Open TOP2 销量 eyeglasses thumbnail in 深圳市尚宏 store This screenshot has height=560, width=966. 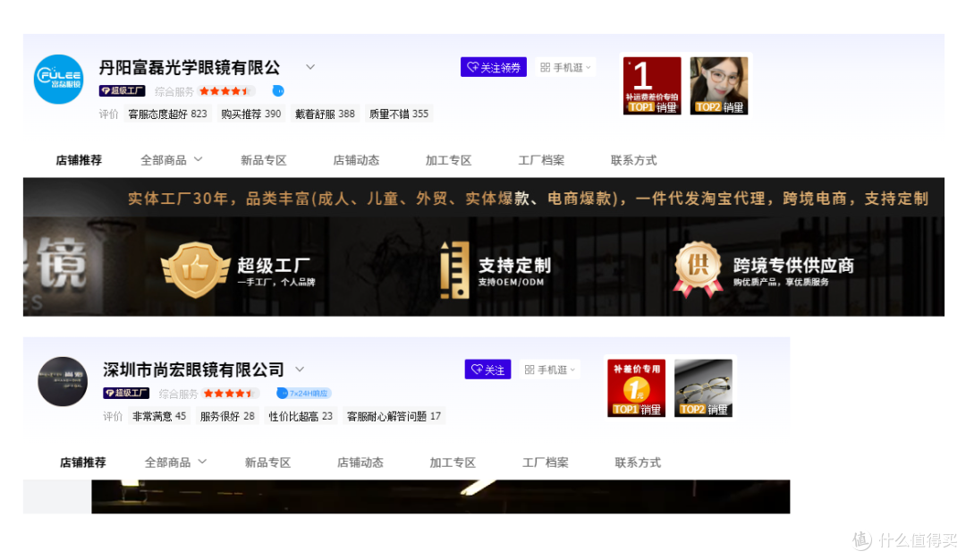coord(704,388)
